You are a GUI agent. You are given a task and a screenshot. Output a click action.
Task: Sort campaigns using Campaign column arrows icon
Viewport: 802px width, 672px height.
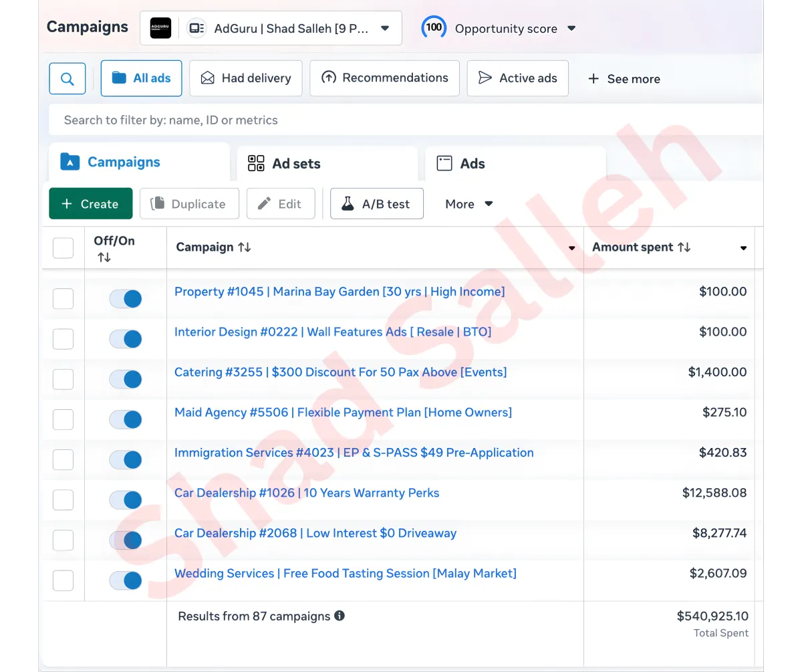pos(245,247)
